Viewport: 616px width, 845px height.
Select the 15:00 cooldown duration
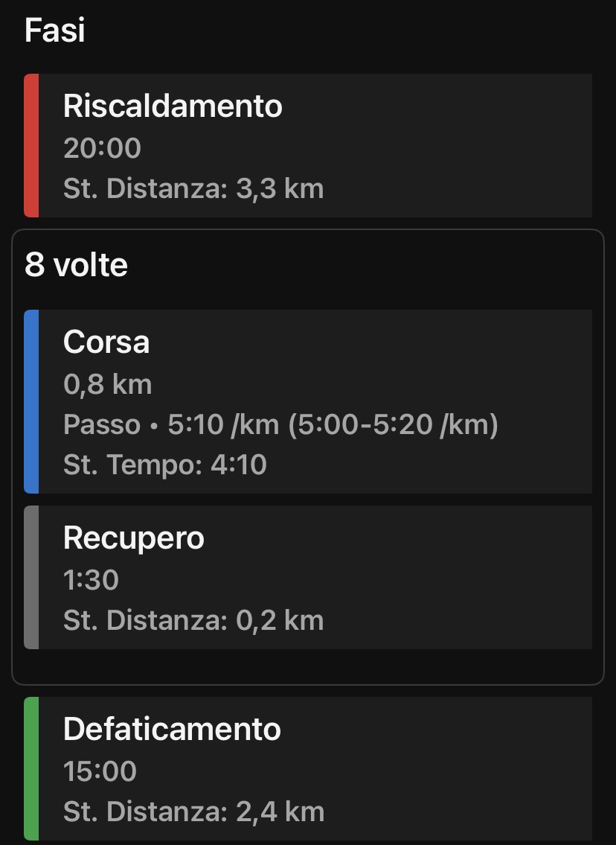(x=100, y=771)
